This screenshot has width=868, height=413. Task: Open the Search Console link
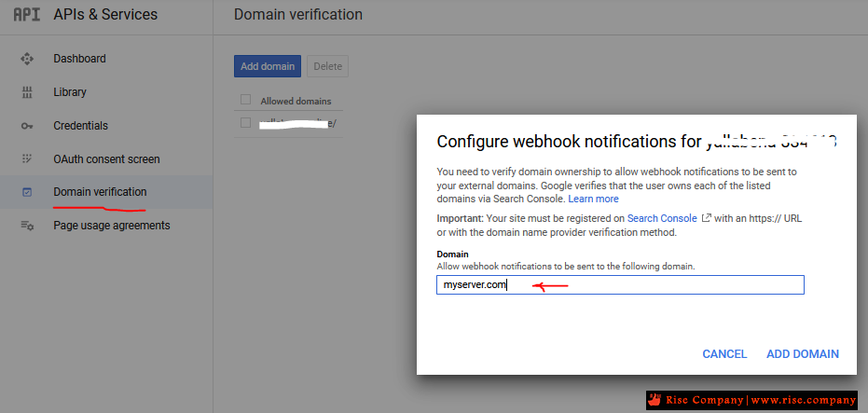(662, 218)
